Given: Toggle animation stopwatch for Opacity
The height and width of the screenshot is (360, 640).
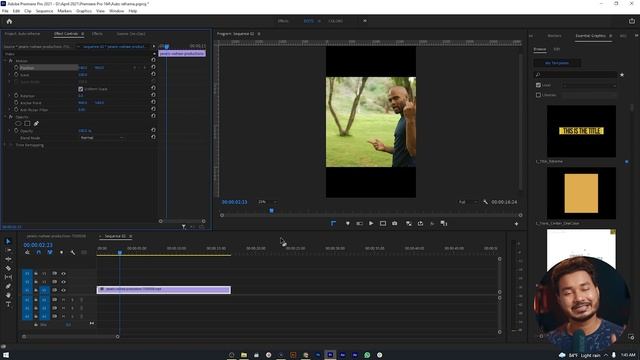Looking at the screenshot, I should [x=16, y=131].
